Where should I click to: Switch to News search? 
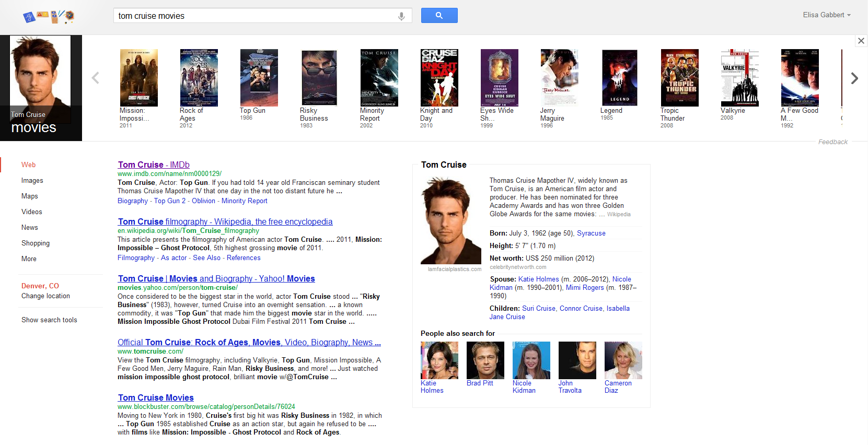coord(29,227)
